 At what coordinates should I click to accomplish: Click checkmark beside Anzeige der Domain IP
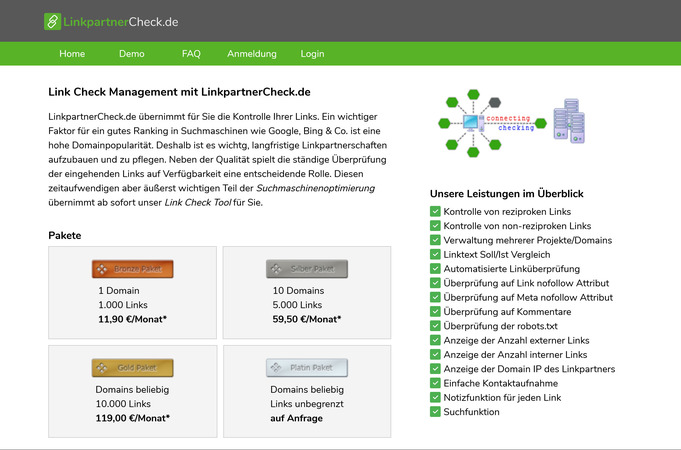(435, 369)
